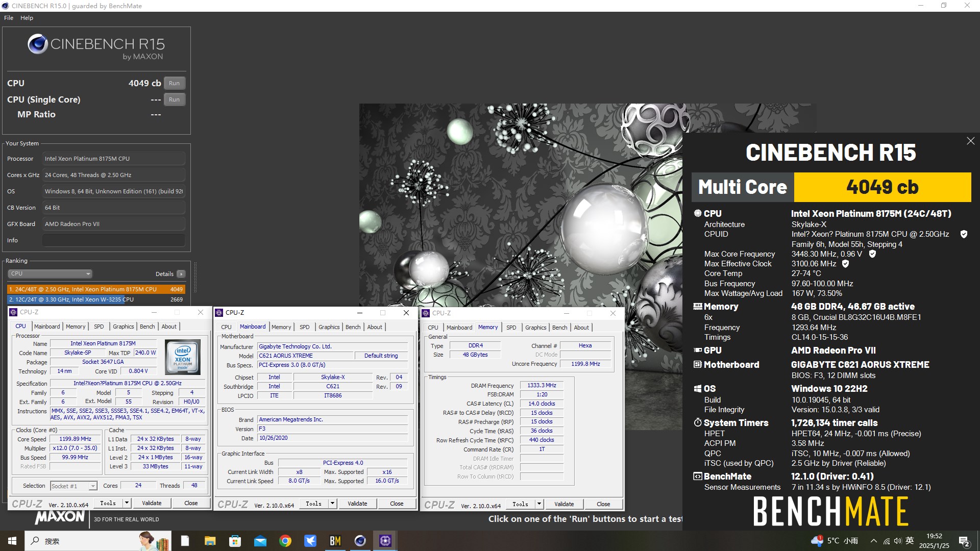The image size is (980, 551).
Task: Open the notification center icon
Action: 964,541
